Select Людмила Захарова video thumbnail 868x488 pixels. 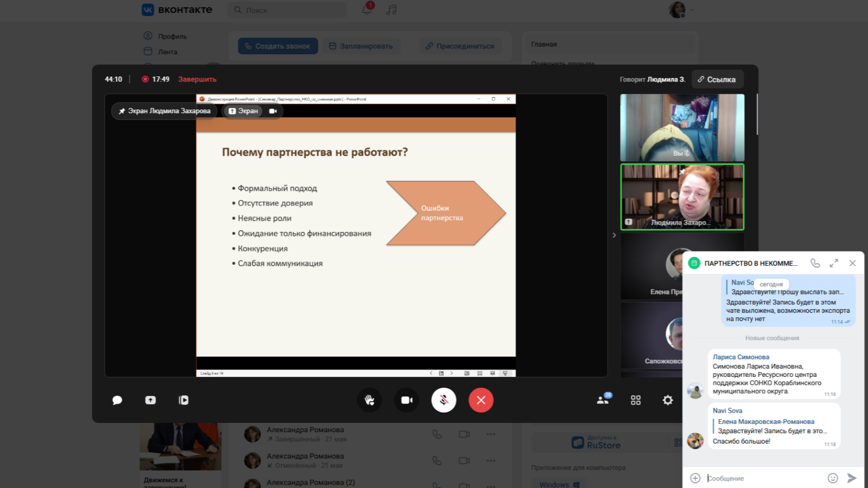[x=682, y=197]
